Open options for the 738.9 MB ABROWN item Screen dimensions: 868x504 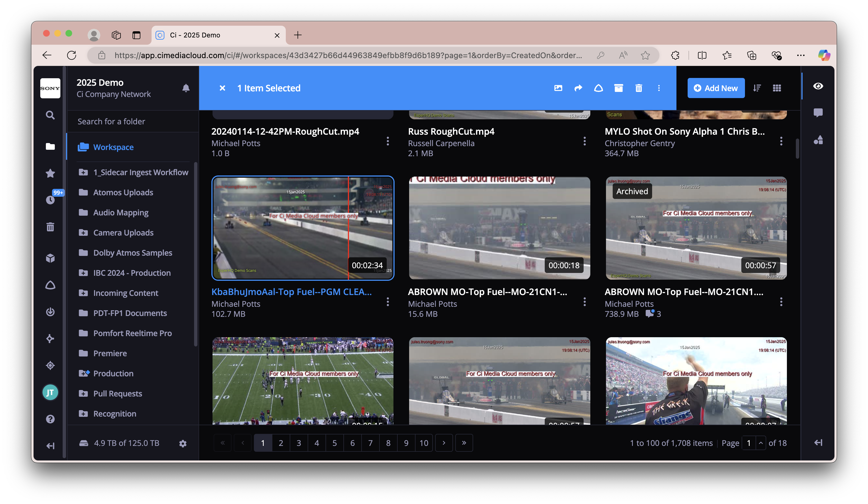pos(781,302)
